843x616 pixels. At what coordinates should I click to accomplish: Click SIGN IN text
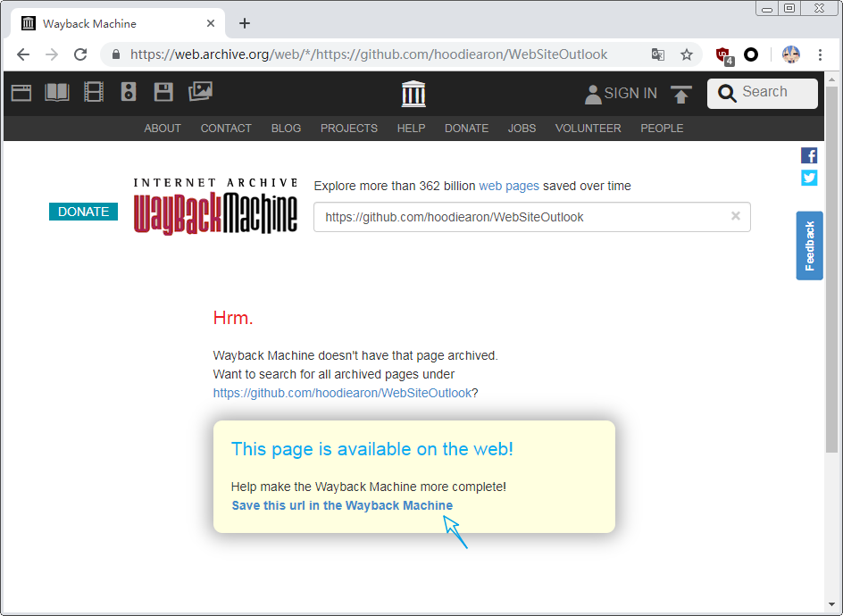pyautogui.click(x=630, y=94)
